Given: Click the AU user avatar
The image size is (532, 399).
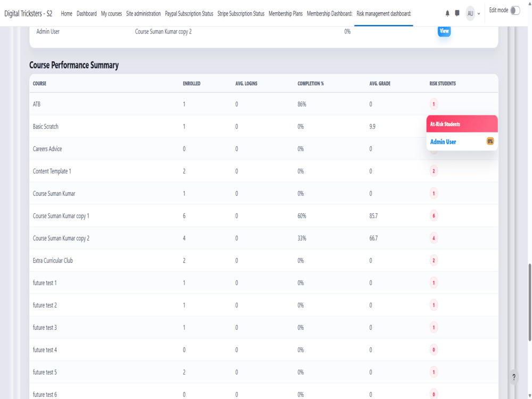Looking at the screenshot, I should [470, 14].
